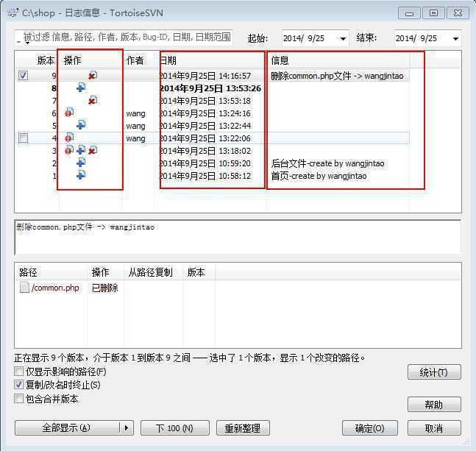Sort by the 版本 column header in log list
476x451 pixels.
click(x=46, y=60)
